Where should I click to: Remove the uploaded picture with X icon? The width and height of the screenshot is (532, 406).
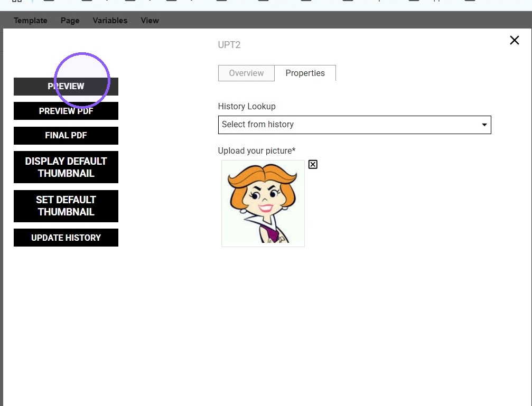(313, 165)
